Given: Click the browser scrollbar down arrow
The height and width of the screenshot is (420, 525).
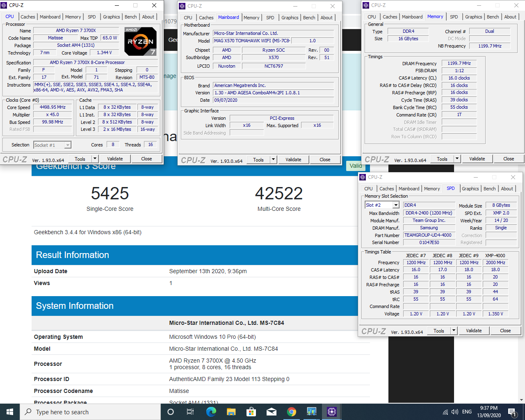Looking at the screenshot, I should tap(521, 400).
